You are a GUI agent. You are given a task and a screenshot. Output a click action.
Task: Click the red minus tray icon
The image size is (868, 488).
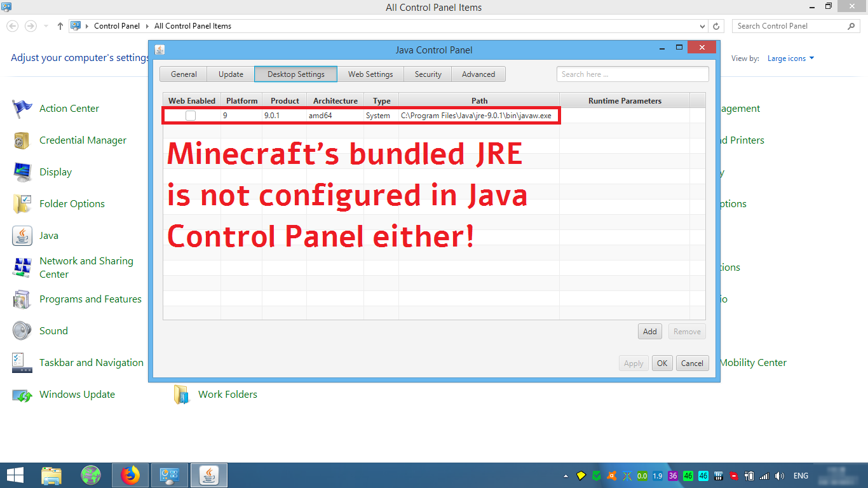click(734, 476)
